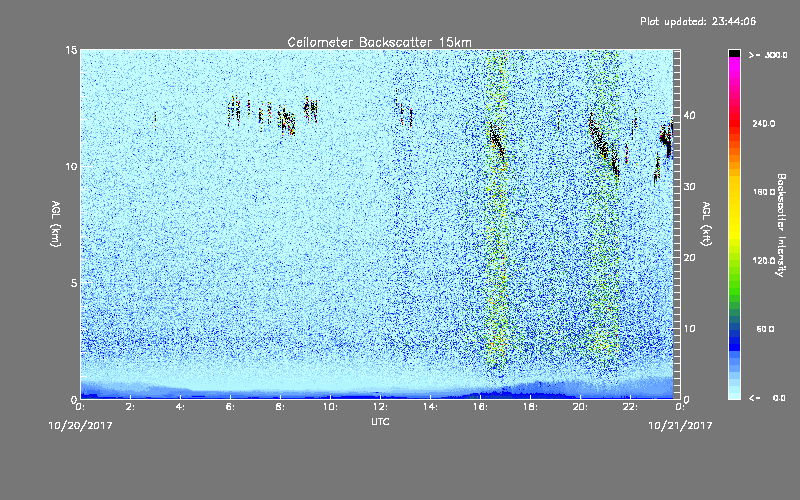Click the 15 km tick label on left axis
Image resolution: width=800 pixels, height=500 pixels.
(x=71, y=50)
